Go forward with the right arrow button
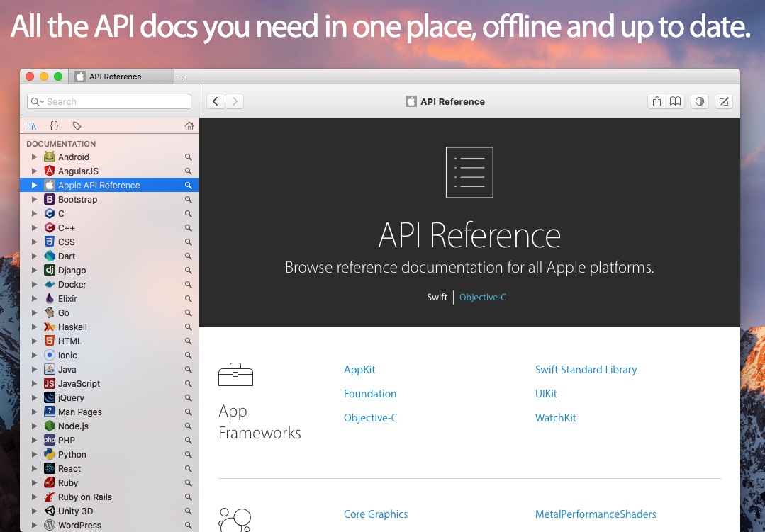The width and height of the screenshot is (765, 532). 234,101
